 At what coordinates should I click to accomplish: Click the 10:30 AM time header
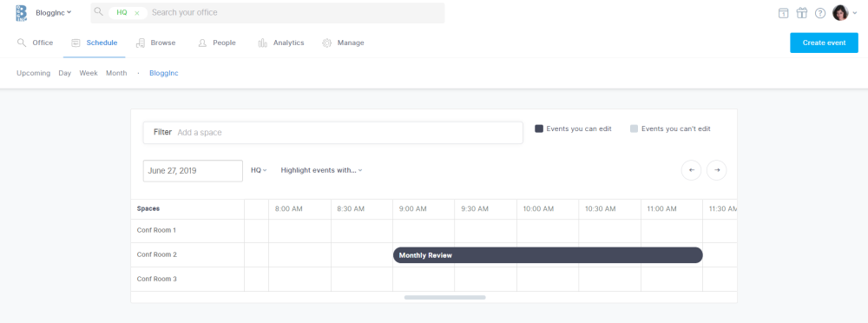[601, 209]
